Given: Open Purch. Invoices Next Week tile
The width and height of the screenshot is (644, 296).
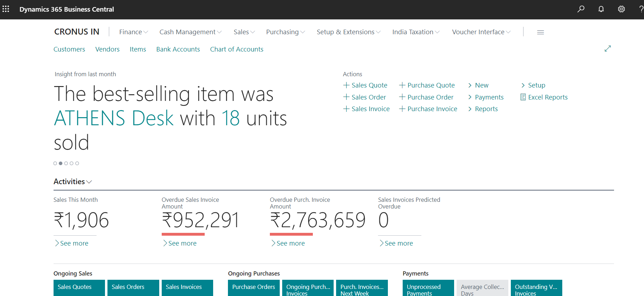Looking at the screenshot, I should 362,288.
